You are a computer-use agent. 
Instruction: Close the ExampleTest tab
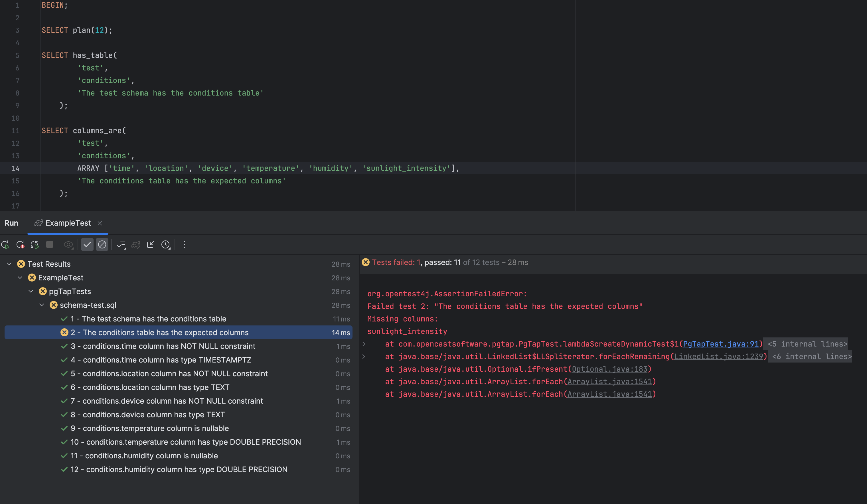click(100, 223)
